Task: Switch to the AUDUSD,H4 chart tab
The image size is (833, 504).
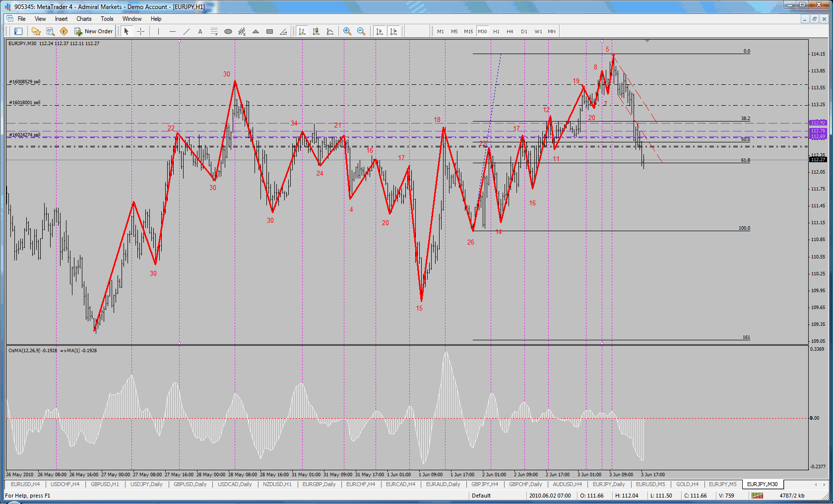Action: [x=568, y=484]
